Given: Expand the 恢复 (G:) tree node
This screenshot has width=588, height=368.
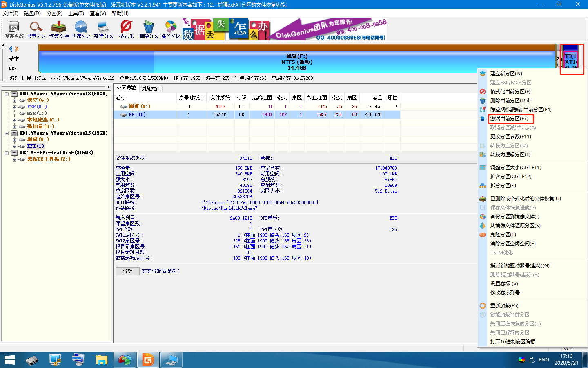Looking at the screenshot, I should coord(14,101).
